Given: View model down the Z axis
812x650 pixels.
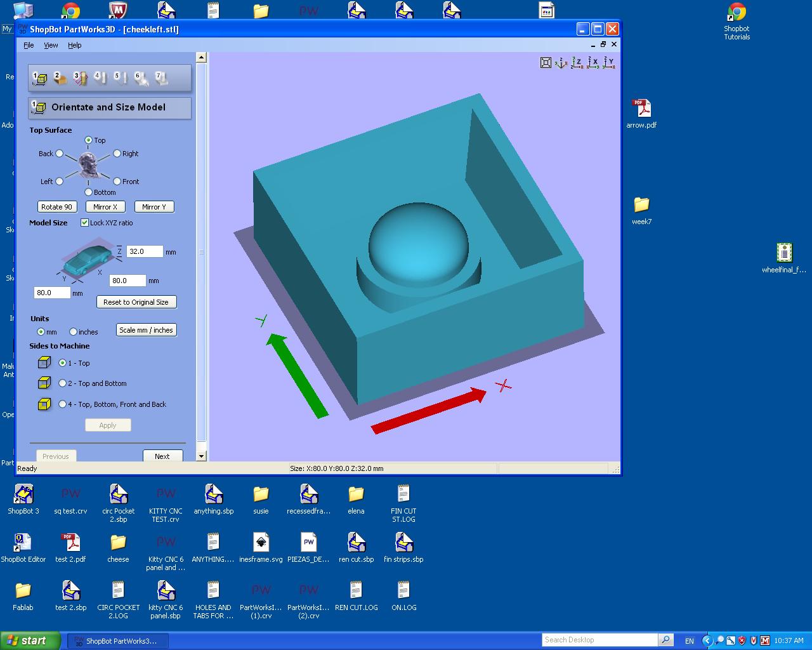Looking at the screenshot, I should [577, 62].
